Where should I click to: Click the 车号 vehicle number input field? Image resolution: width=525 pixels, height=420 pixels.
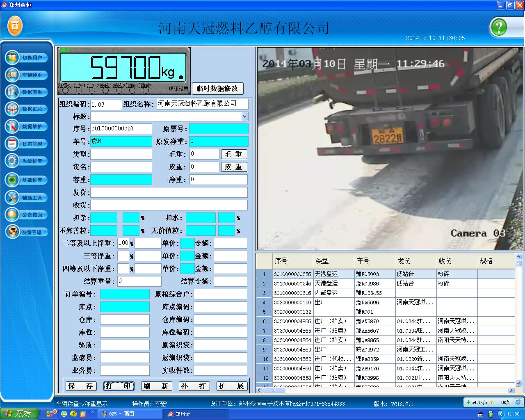point(121,142)
